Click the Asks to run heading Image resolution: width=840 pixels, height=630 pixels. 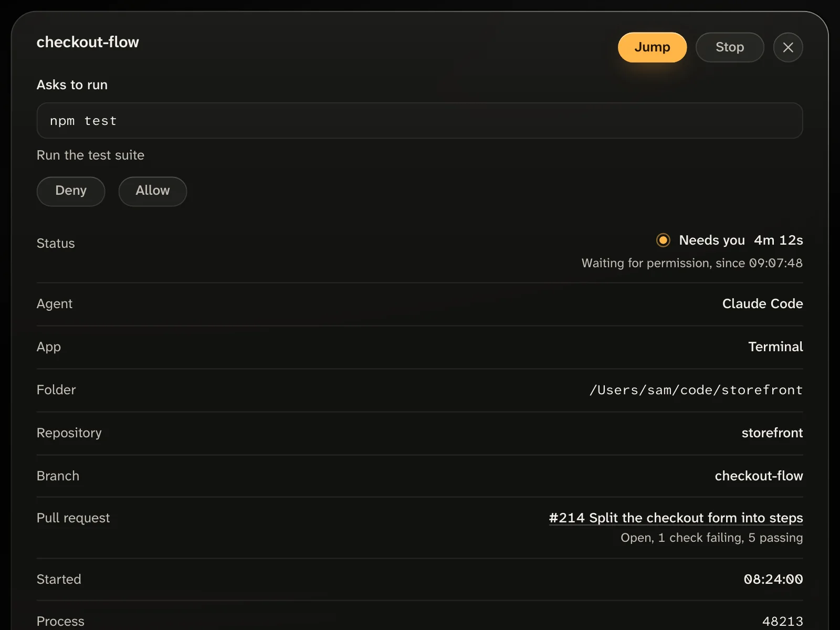tap(72, 85)
